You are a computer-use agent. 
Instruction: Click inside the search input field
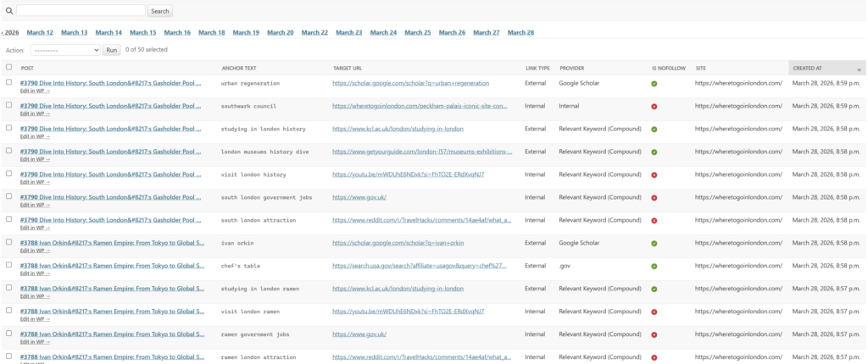tap(81, 10)
